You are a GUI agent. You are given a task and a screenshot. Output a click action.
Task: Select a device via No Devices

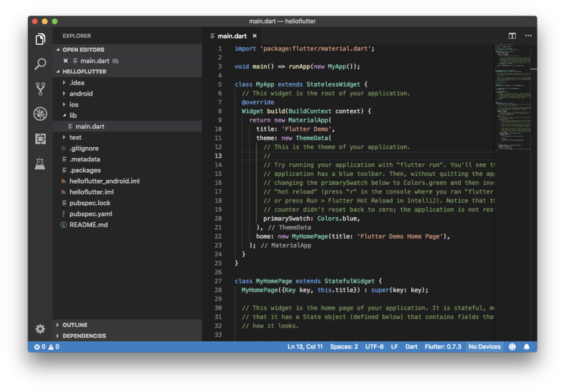(484, 347)
